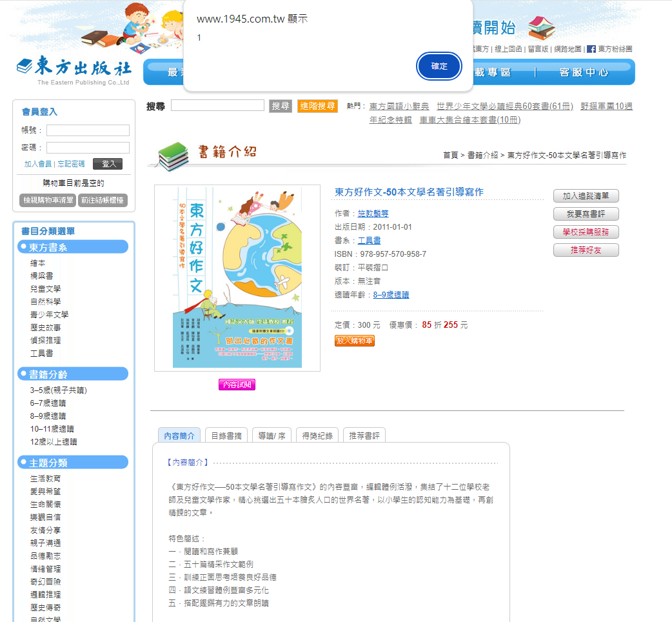Select the 東方書系 category header
This screenshot has width=672, height=622.
tap(73, 247)
